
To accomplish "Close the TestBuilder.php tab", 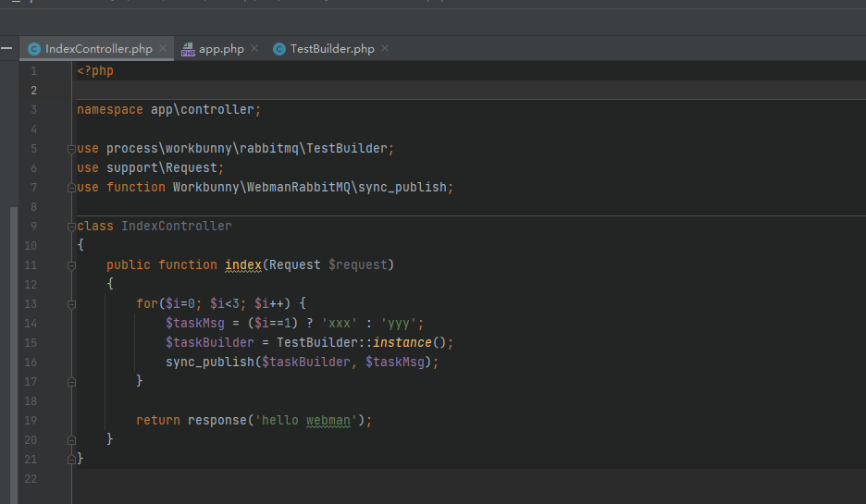I will (x=385, y=49).
